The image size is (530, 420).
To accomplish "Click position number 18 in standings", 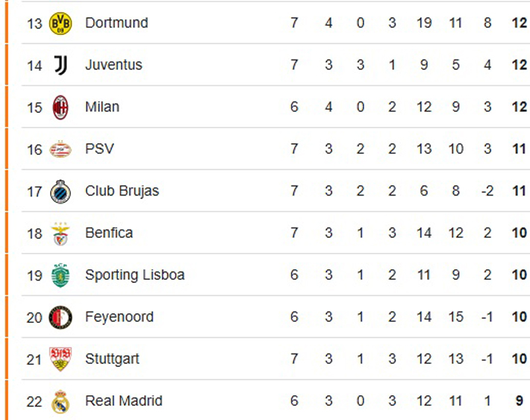I will (34, 233).
